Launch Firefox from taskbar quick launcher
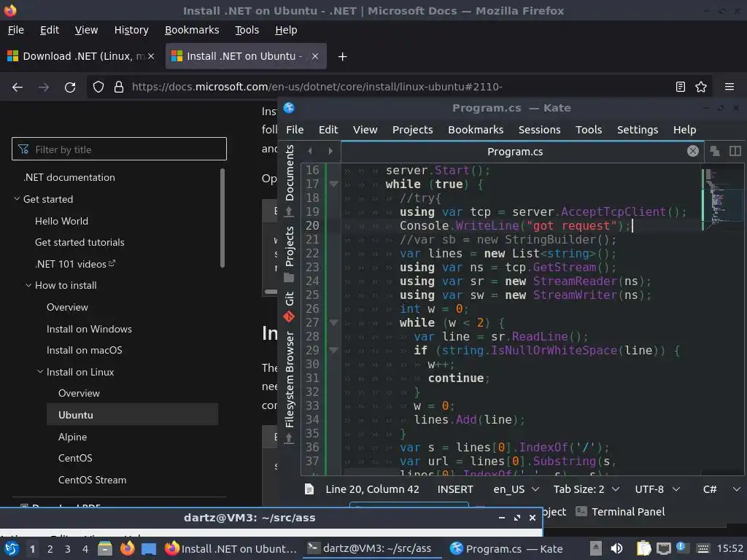 [127, 549]
